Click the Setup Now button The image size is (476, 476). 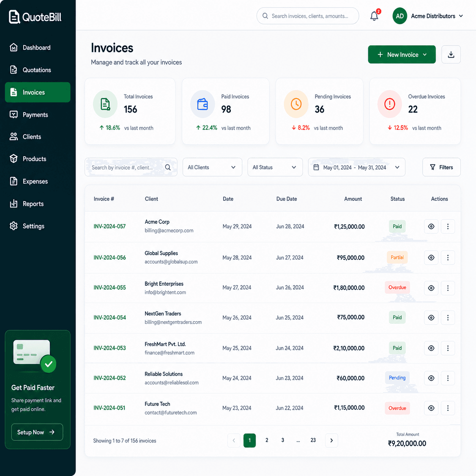pos(37,432)
